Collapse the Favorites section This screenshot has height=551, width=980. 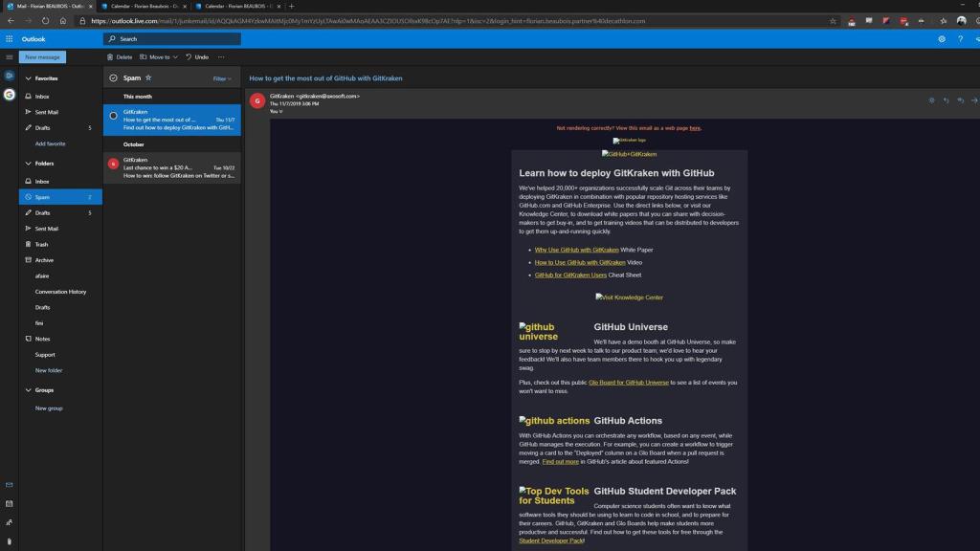pos(28,78)
